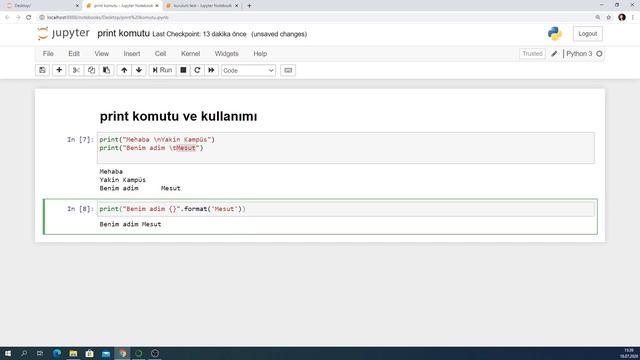
Task: Bookmark this page with the star icon
Action: coord(609,18)
